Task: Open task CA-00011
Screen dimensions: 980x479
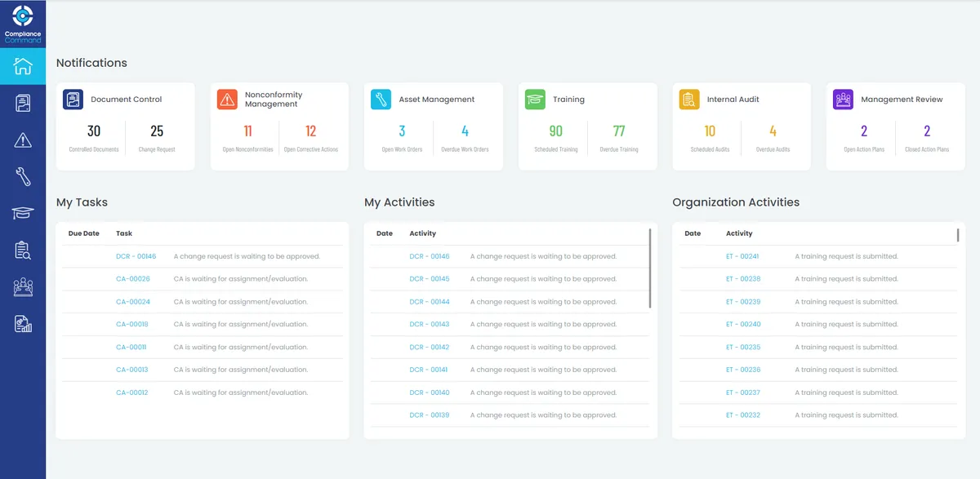Action: (x=131, y=348)
